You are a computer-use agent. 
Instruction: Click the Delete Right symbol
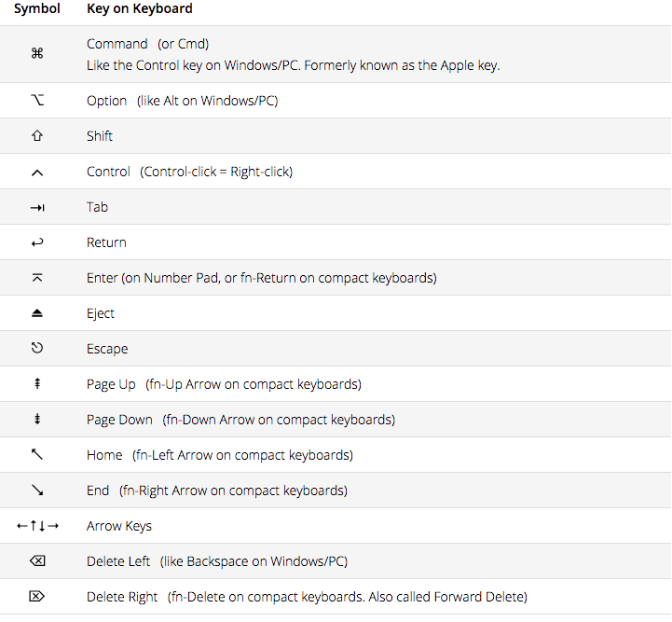point(37,596)
